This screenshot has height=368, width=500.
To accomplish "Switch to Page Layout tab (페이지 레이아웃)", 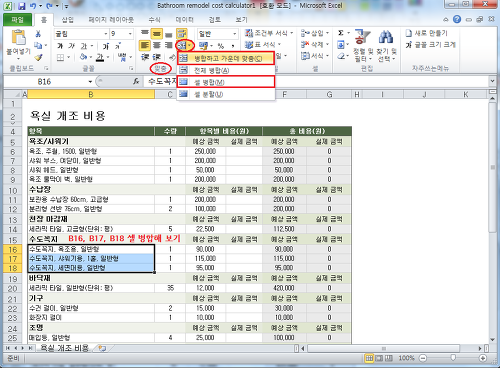I will click(111, 20).
